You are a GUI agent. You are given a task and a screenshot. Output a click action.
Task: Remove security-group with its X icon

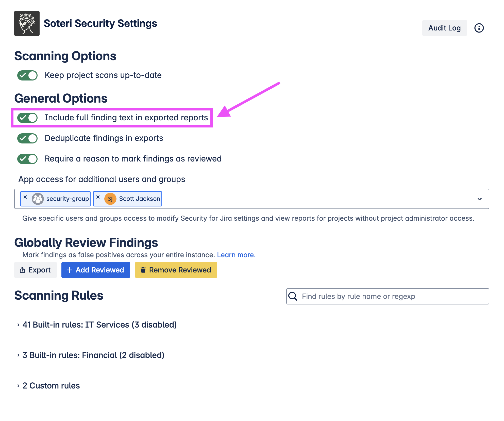coord(25,197)
